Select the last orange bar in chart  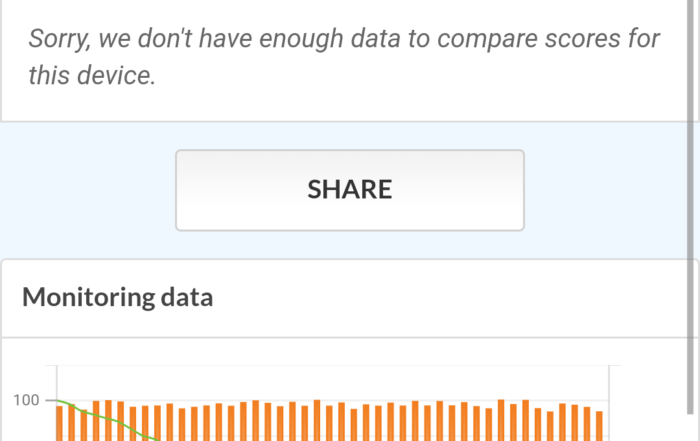pos(599,426)
